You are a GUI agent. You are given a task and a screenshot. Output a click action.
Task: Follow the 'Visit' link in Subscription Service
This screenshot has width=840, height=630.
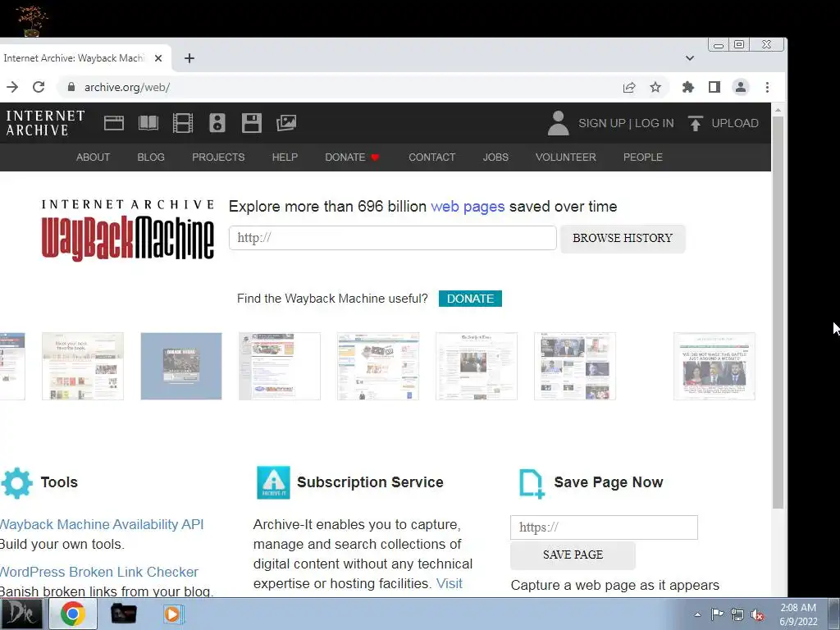(449, 583)
